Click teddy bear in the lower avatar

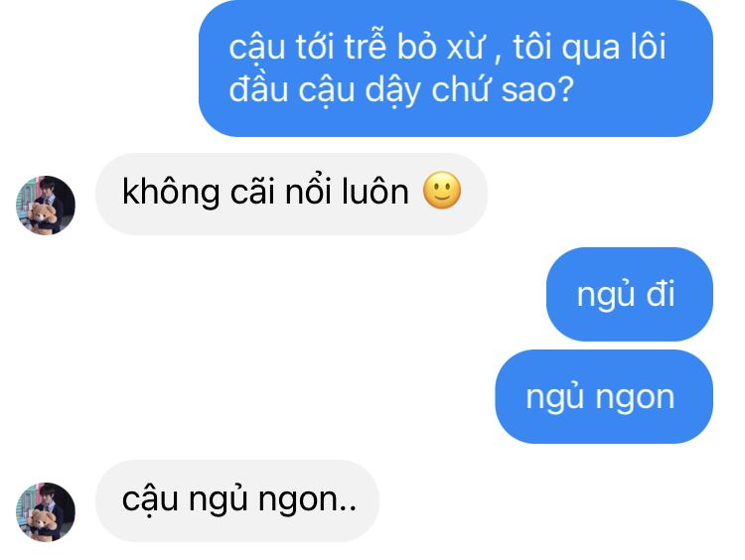point(44,523)
